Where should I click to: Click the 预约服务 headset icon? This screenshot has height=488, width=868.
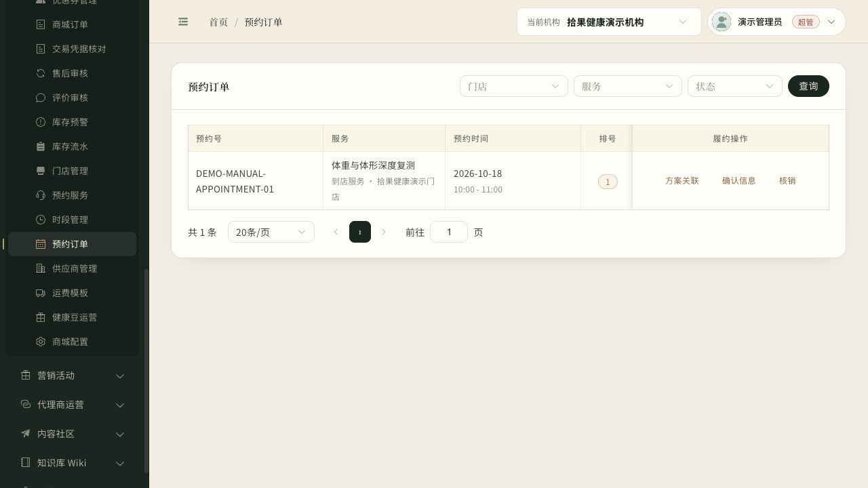(41, 195)
